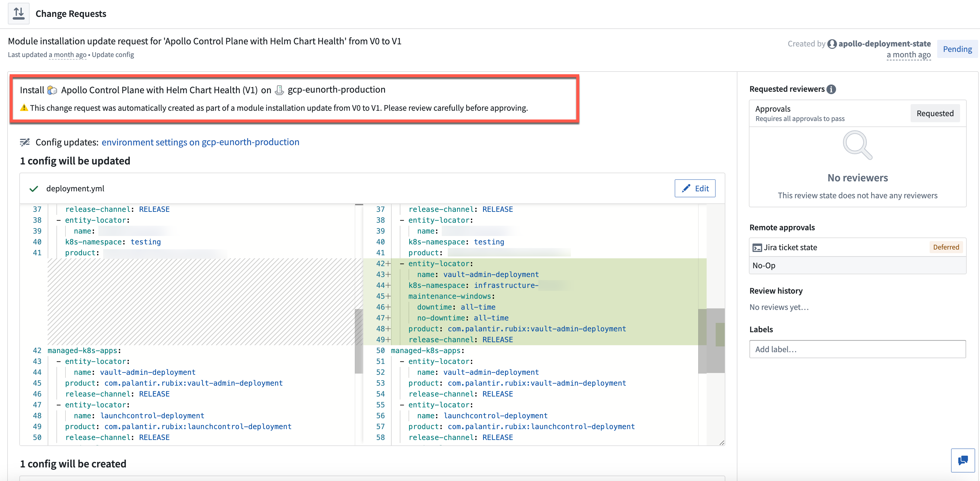This screenshot has height=481, width=980.
Task: Click the Pending status badge
Action: [x=957, y=49]
